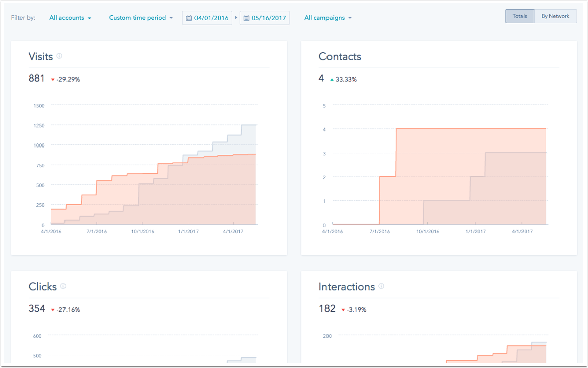Edit the end date field 05/16/2017
This screenshot has width=588, height=368.
[265, 18]
